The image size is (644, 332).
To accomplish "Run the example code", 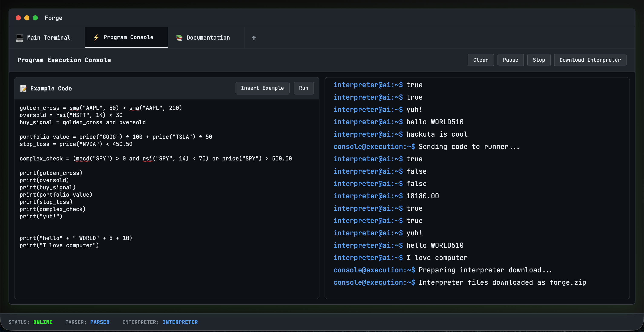I will pos(303,88).
